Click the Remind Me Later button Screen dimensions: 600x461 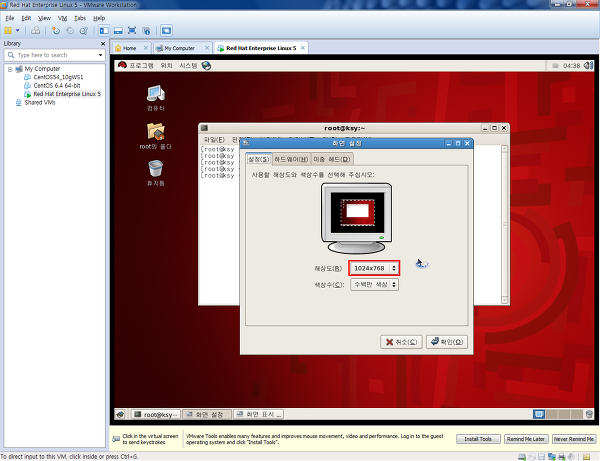point(526,439)
